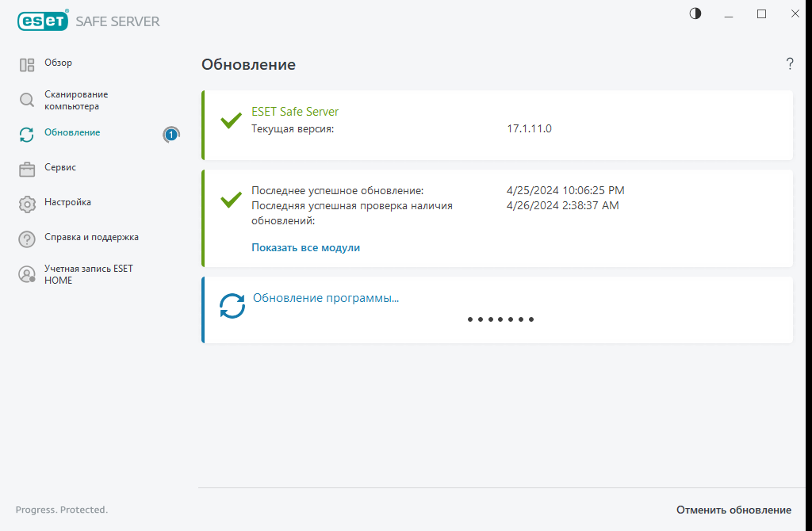Toggle the contrast theme icon in title bar
This screenshot has width=812, height=531.
(x=695, y=14)
